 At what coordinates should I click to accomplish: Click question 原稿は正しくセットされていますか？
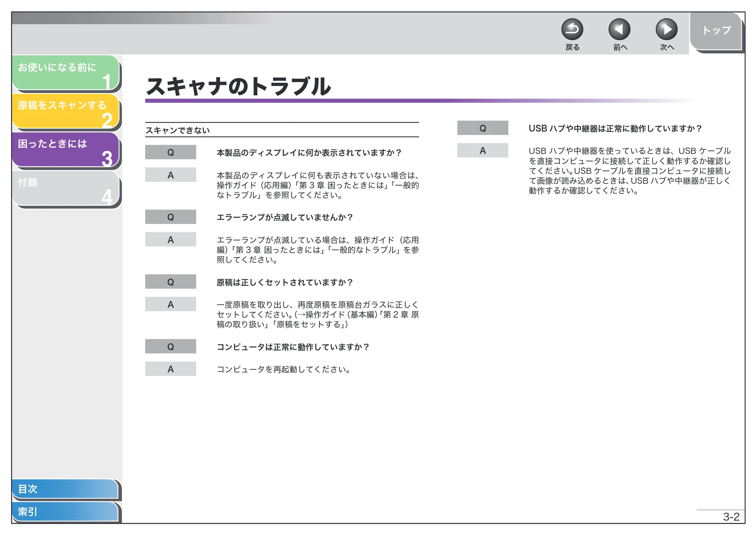(285, 282)
